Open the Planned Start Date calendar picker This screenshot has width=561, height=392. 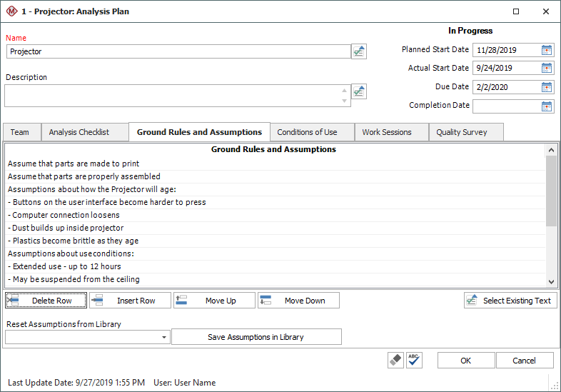pyautogui.click(x=547, y=50)
